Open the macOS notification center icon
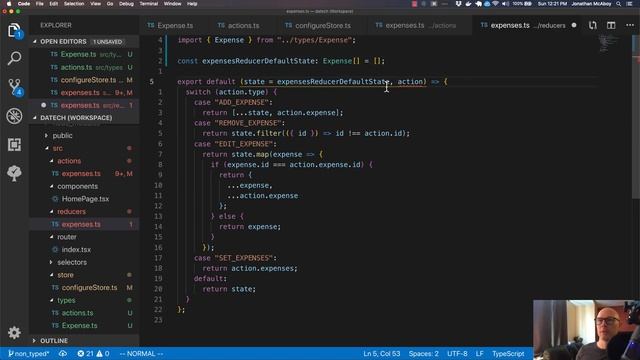Image resolution: width=640 pixels, height=360 pixels. (x=630, y=4)
